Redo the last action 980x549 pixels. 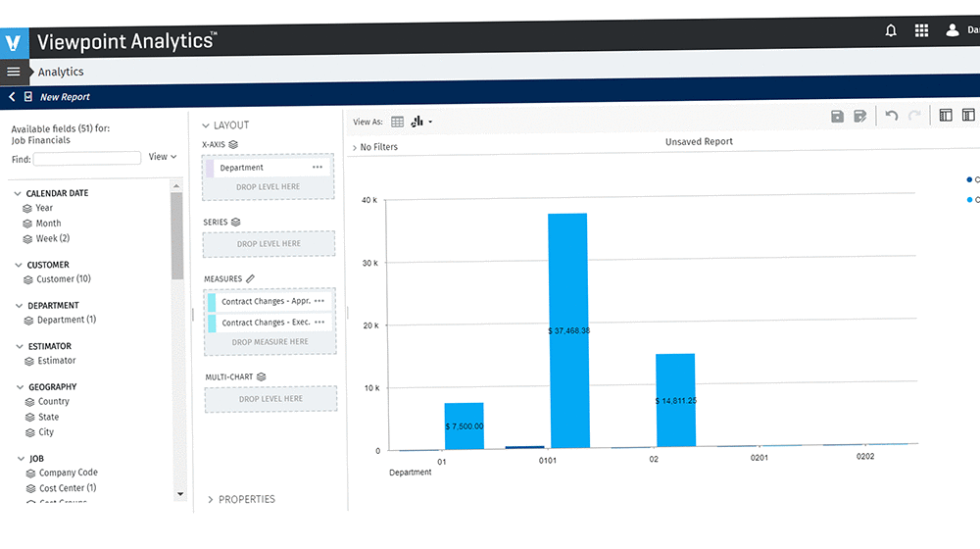(914, 115)
